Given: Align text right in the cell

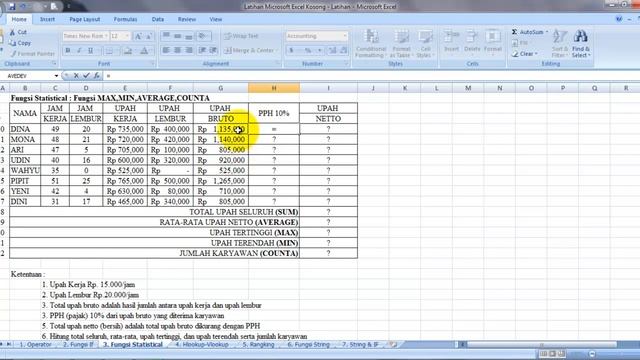Looking at the screenshot, I should 189,50.
